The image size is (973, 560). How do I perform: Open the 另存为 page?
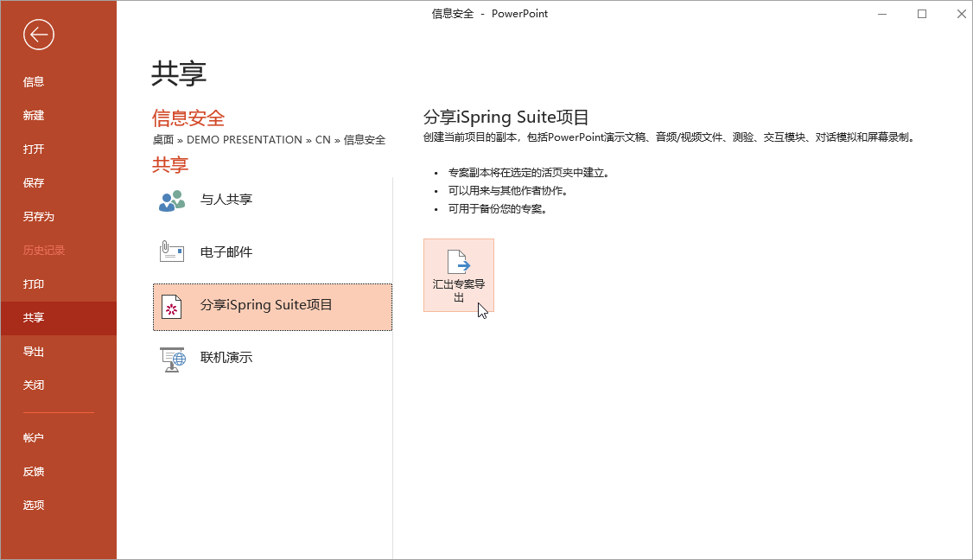click(x=39, y=217)
